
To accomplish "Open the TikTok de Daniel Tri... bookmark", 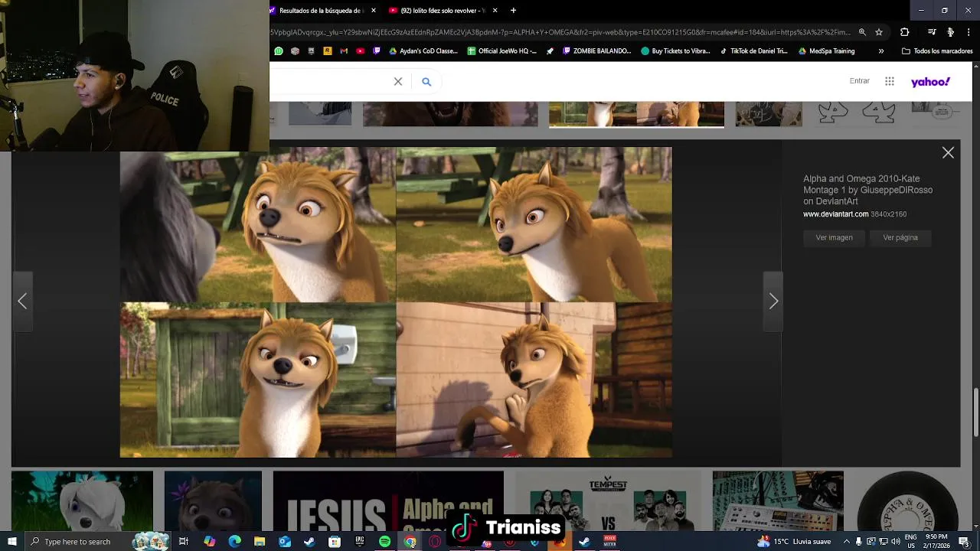I will 753,51.
